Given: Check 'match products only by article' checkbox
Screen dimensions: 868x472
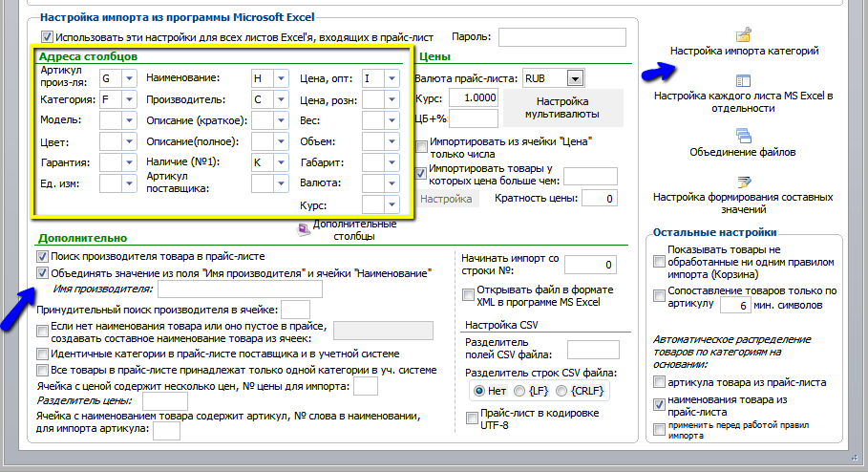Looking at the screenshot, I should tap(659, 296).
